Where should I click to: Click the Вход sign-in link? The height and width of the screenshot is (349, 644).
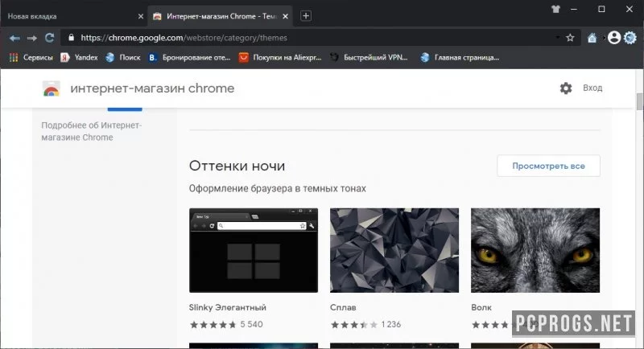(x=592, y=88)
